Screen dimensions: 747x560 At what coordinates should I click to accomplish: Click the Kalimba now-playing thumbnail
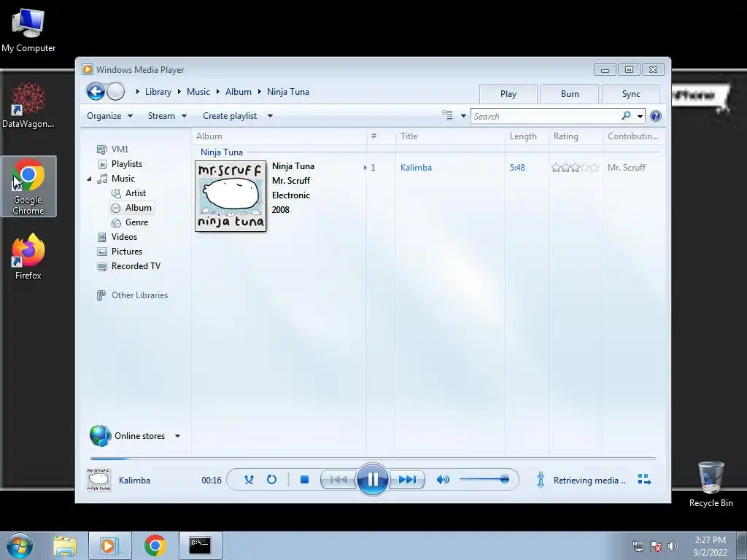coord(98,480)
